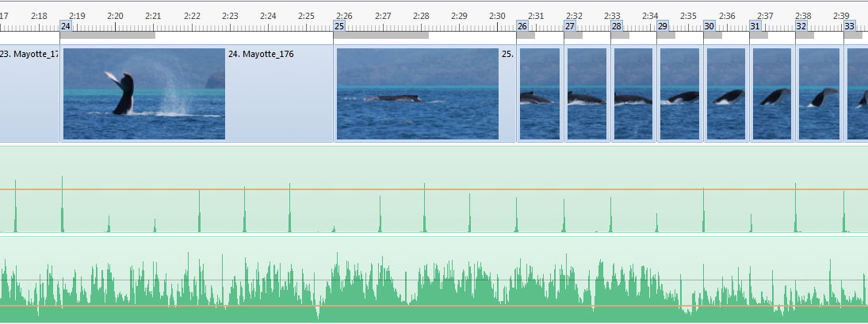Select the partially visible slide 23 Mayotte block
The width and height of the screenshot is (868, 324).
point(29,93)
